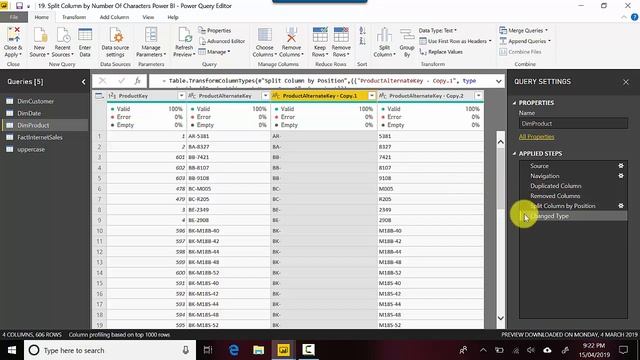640x360 pixels.
Task: Expand the formula bar with the chevron
Action: [498, 81]
